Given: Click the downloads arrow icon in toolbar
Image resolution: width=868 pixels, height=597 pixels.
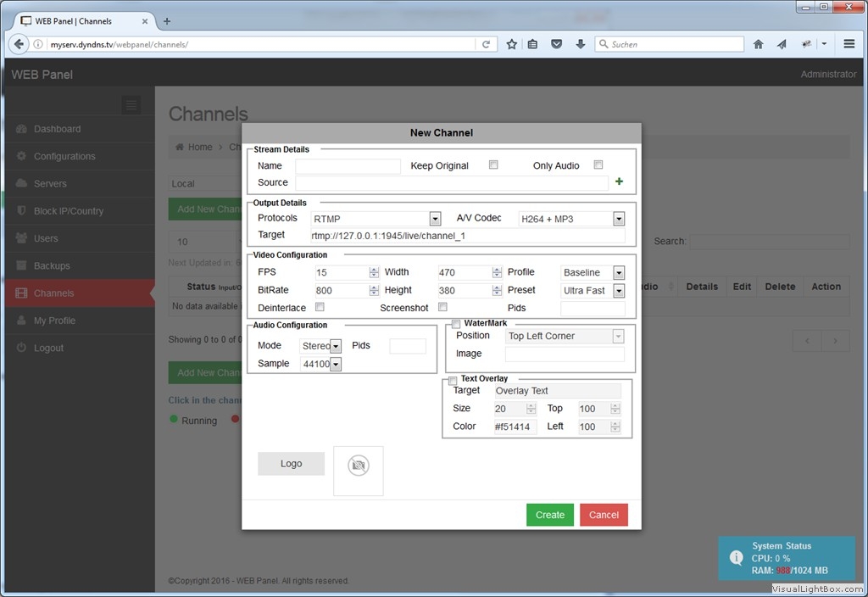Looking at the screenshot, I should point(581,44).
